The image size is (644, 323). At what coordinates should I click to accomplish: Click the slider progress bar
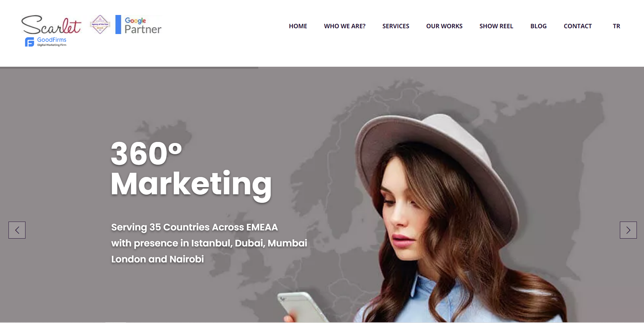click(129, 68)
